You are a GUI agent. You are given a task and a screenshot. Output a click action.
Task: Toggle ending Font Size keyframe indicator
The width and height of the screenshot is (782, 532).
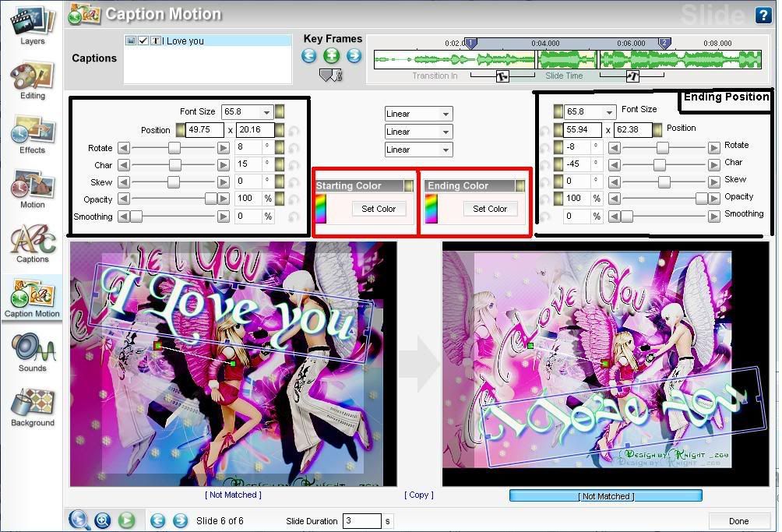[x=558, y=111]
